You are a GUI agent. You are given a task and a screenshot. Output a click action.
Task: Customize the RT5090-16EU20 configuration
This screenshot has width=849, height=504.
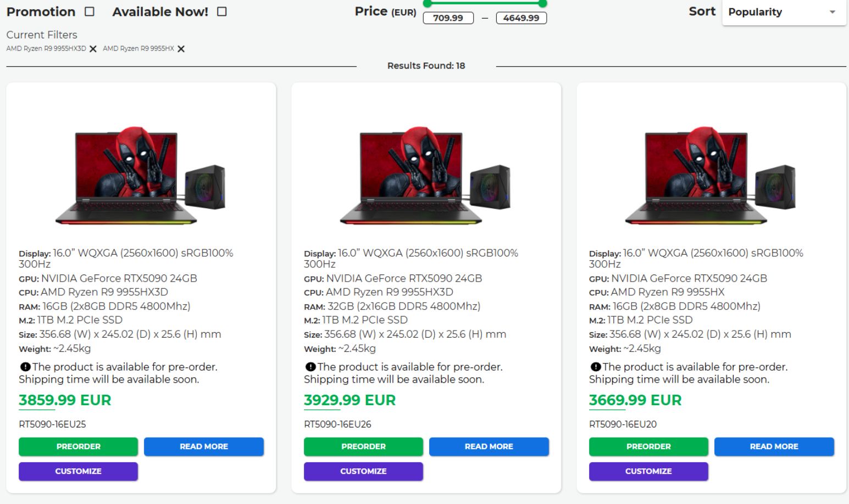pyautogui.click(x=648, y=471)
